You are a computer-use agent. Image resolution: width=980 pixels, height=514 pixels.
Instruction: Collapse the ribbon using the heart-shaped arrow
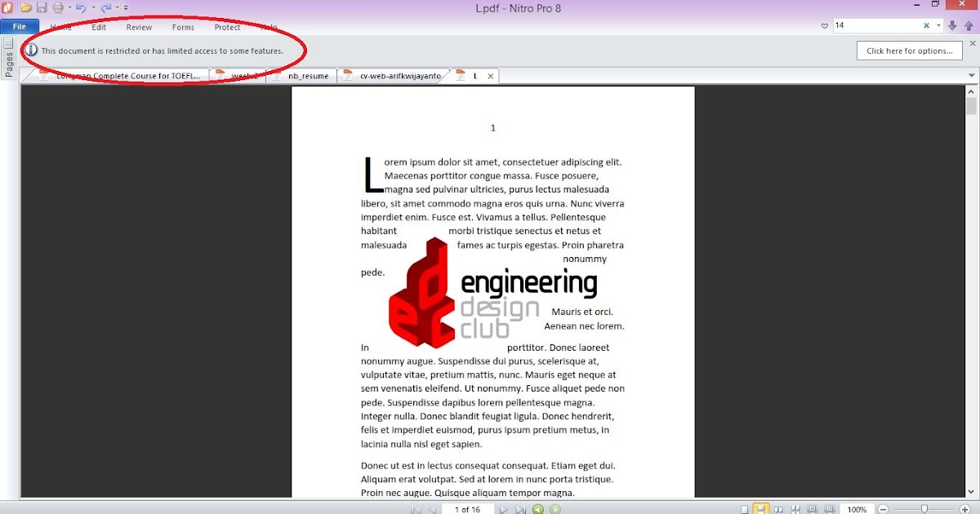[x=824, y=26]
